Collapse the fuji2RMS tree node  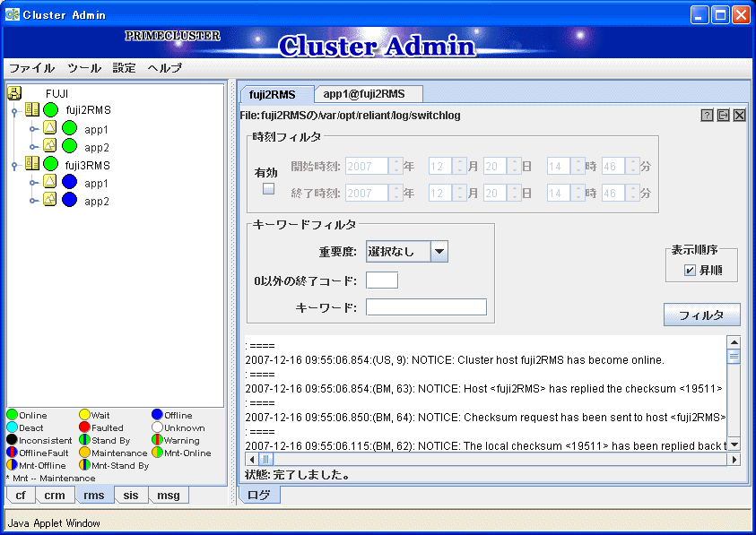coord(14,111)
